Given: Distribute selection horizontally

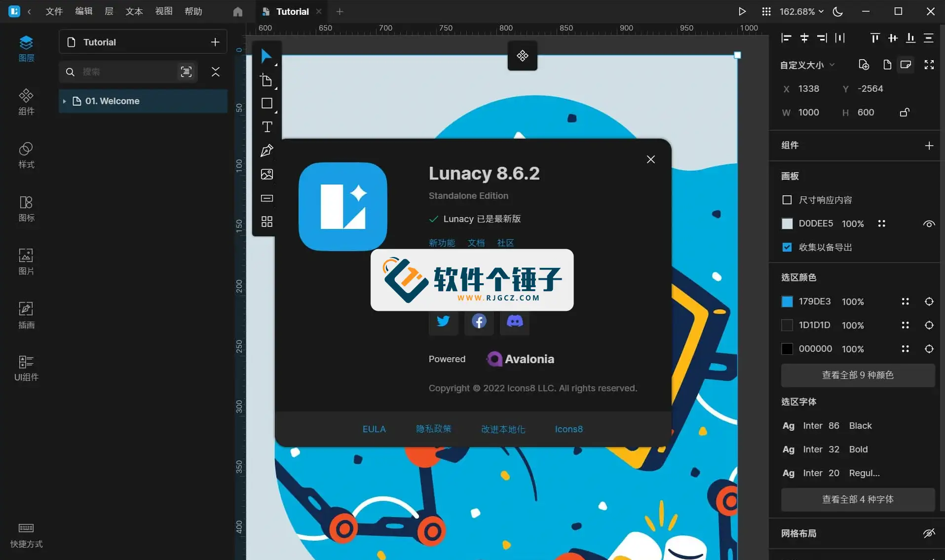Looking at the screenshot, I should [x=840, y=38].
